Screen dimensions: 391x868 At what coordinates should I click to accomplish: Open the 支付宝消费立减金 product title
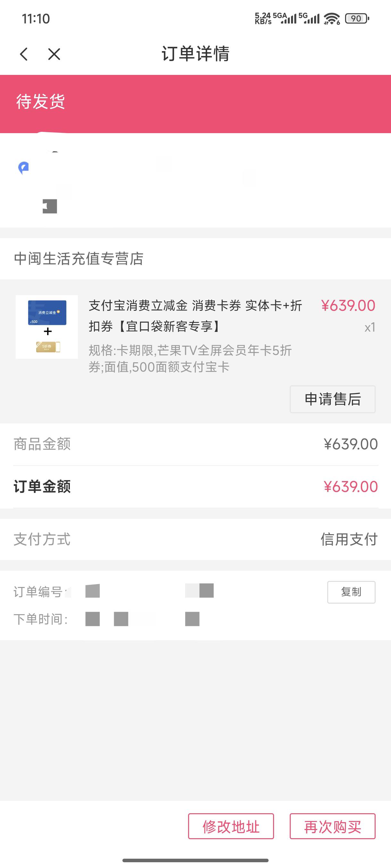(195, 316)
